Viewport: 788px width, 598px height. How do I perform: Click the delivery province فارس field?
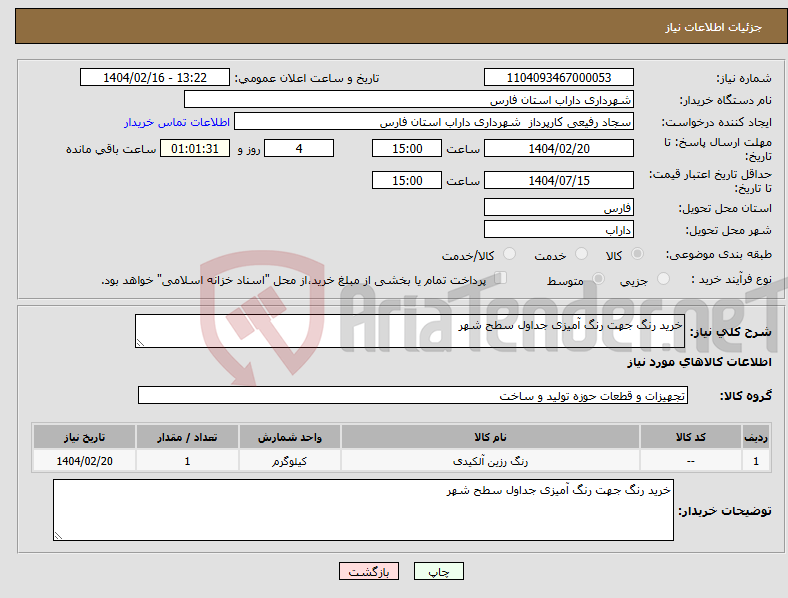558,207
